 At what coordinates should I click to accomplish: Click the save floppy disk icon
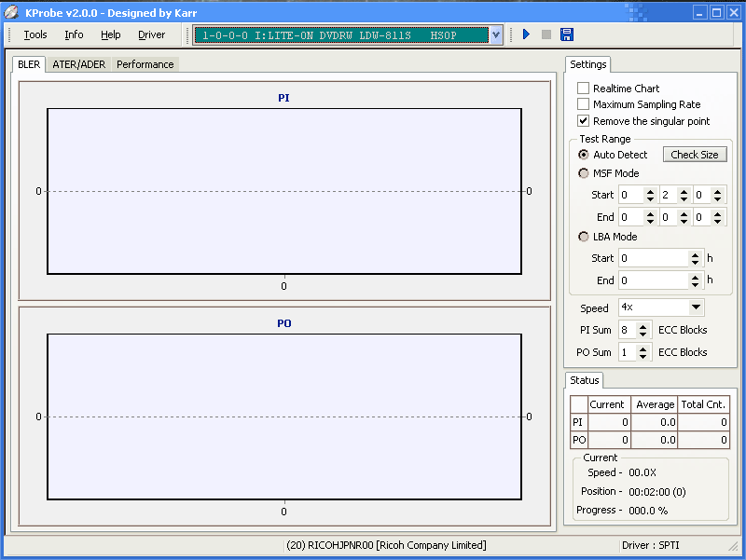[567, 34]
